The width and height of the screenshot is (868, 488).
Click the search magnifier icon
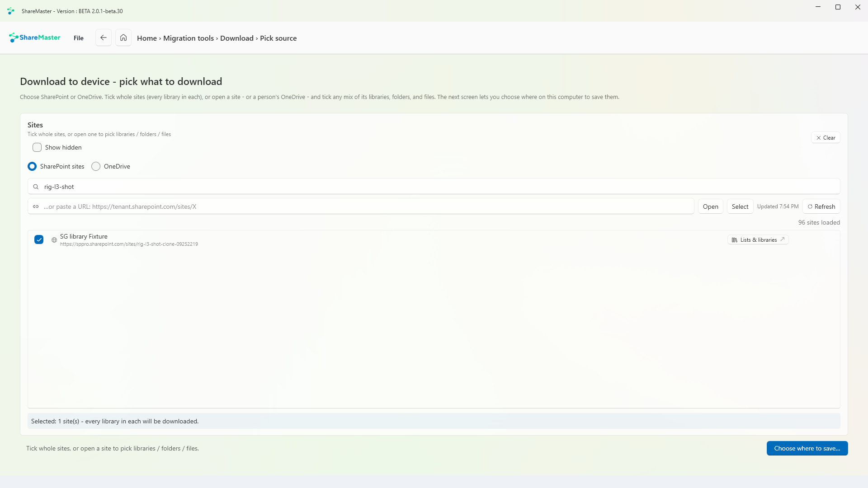(36, 187)
